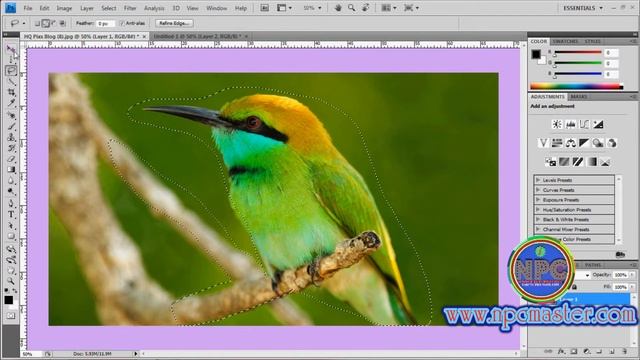The width and height of the screenshot is (640, 360).
Task: Add a Channel Mixer adjustment
Action: (x=612, y=143)
